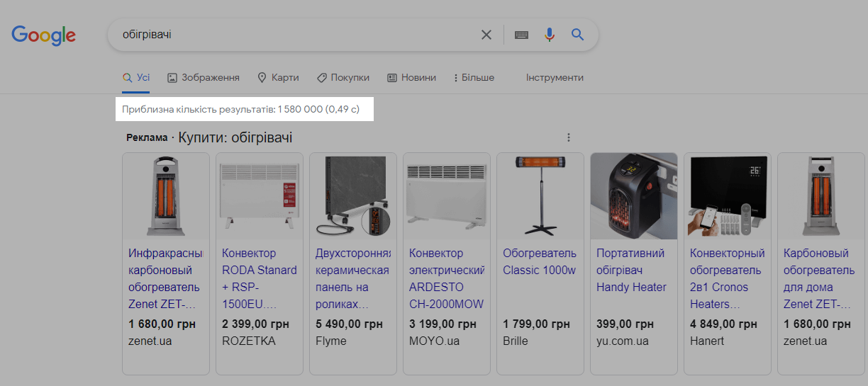868x386 pixels.
Task: Start voice search with the microphone icon
Action: pos(550,35)
